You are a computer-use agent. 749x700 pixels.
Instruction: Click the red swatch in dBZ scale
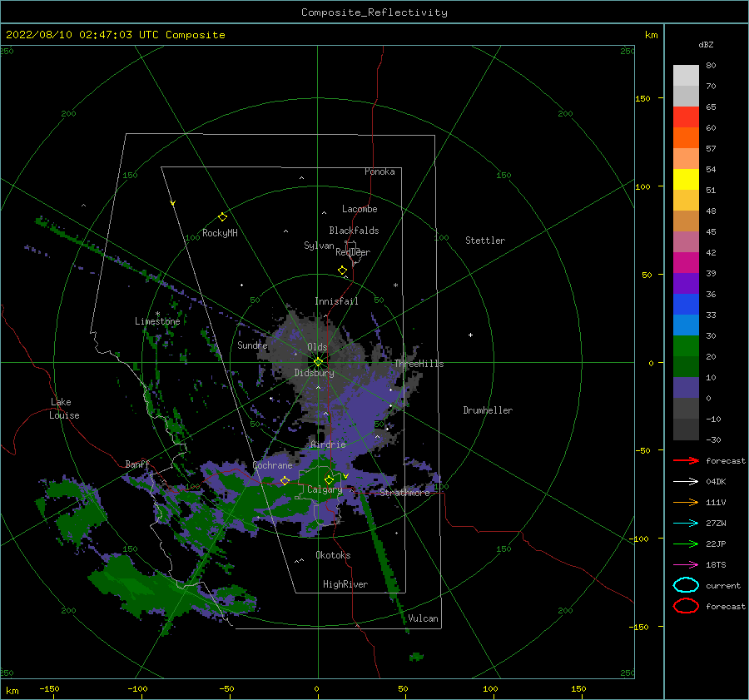[x=686, y=117]
